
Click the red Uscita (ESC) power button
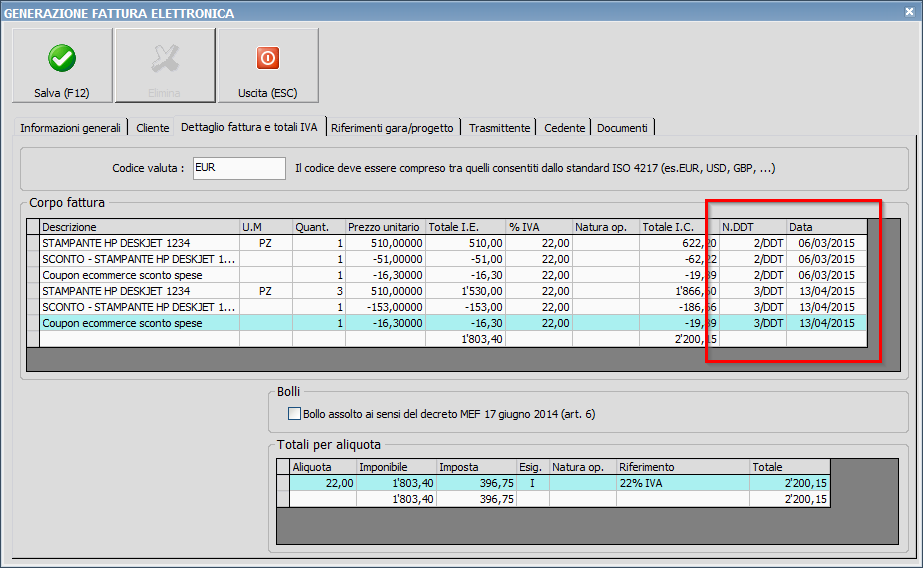268,65
